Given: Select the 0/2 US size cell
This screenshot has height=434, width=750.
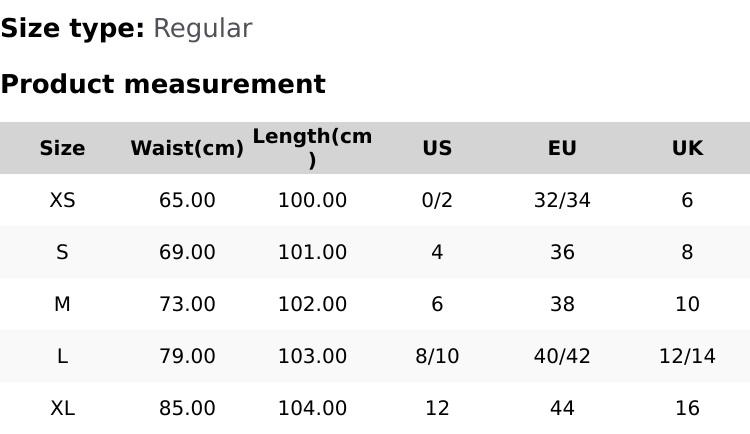Looking at the screenshot, I should point(437,201).
